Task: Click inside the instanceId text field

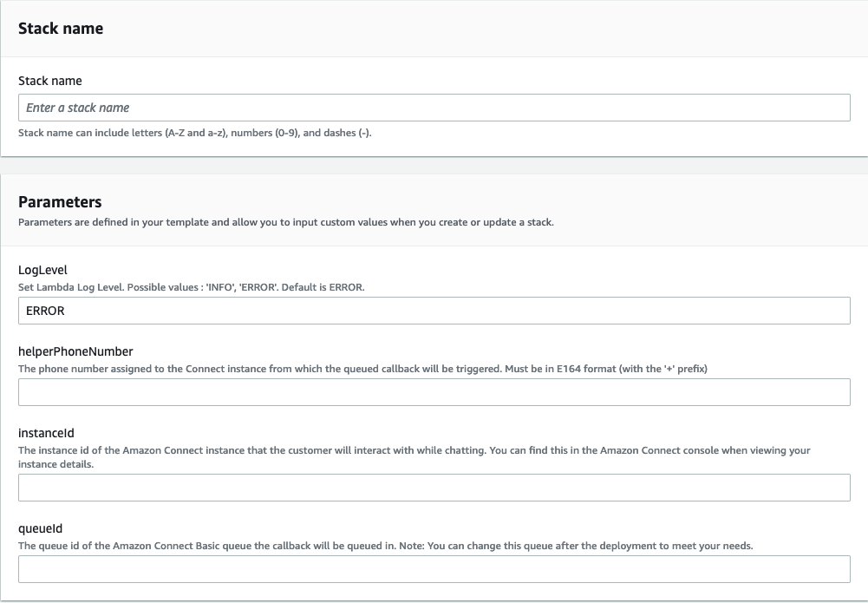Action: pos(434,487)
